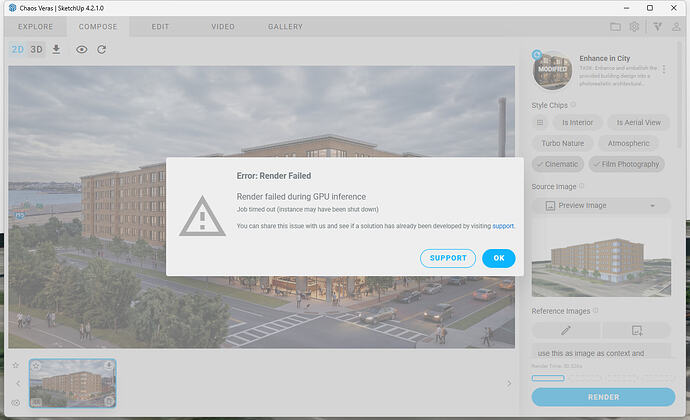The image size is (690, 420).
Task: Expand the Preview Image source dropdown
Action: tap(601, 206)
